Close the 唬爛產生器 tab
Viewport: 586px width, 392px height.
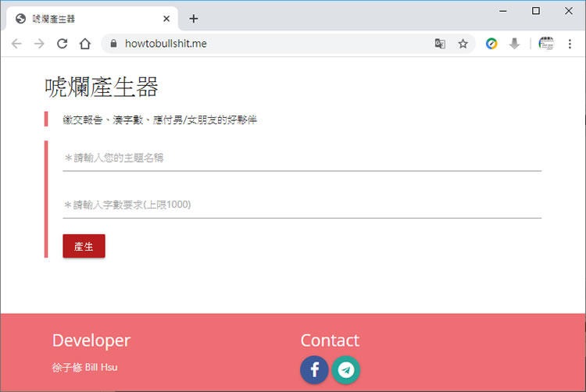coord(166,19)
